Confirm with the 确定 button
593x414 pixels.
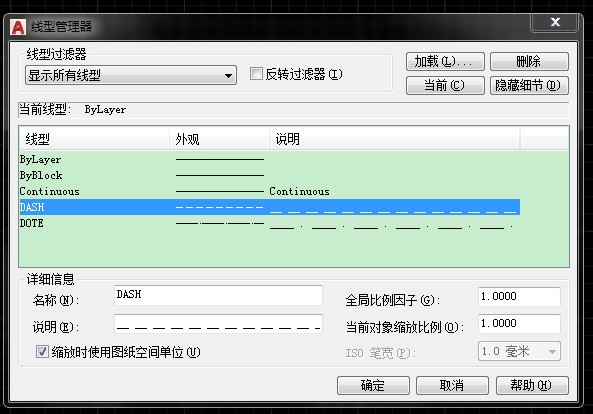[x=373, y=385]
